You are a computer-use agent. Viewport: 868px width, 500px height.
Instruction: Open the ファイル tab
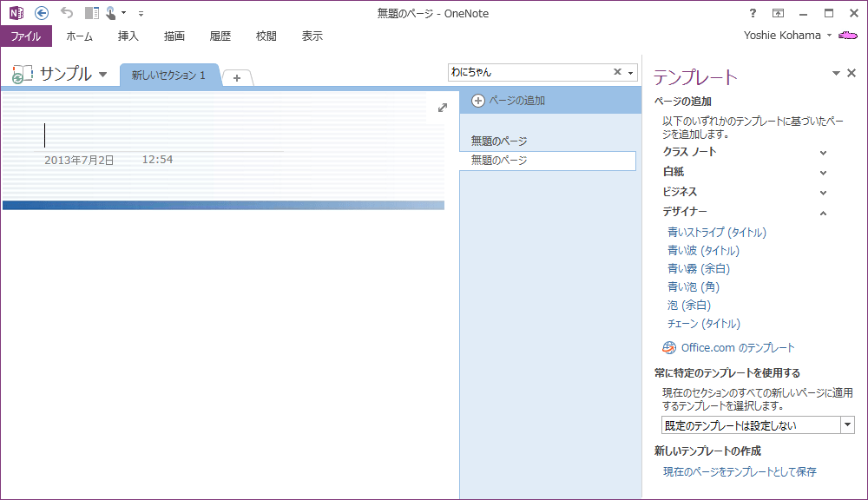[x=26, y=36]
